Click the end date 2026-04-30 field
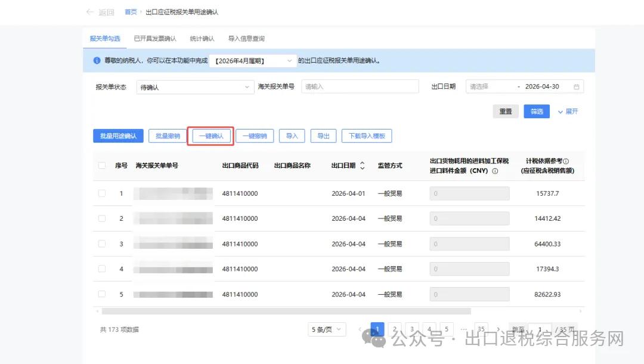Image resolution: width=644 pixels, height=364 pixels. click(x=542, y=87)
